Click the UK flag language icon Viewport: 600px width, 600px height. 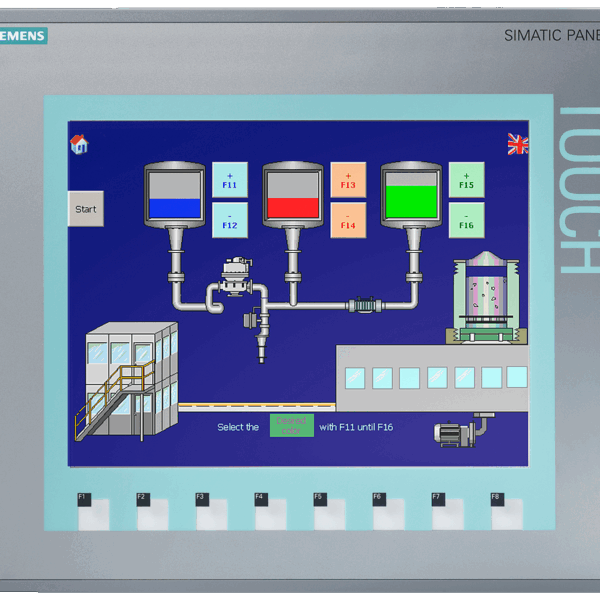coord(518,144)
